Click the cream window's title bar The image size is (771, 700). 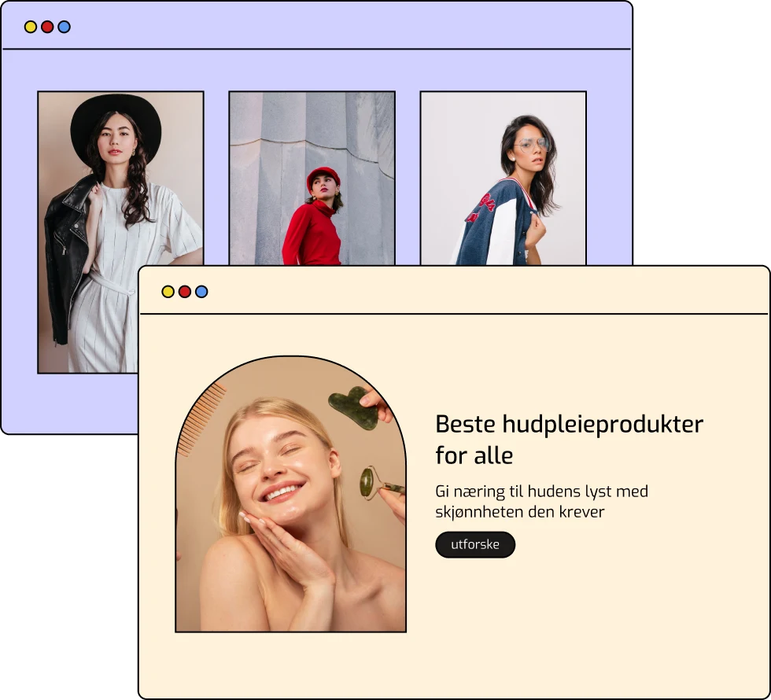tap(472, 292)
